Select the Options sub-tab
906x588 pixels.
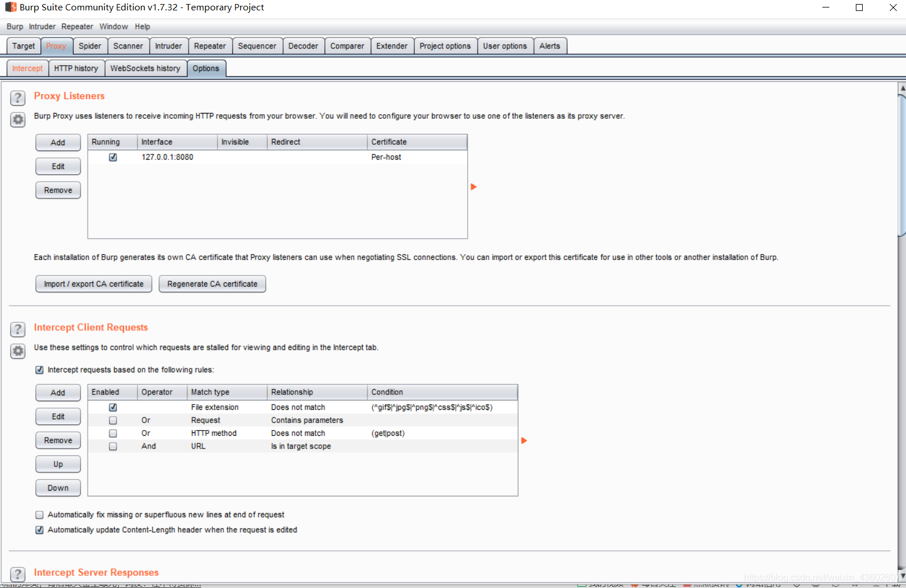pyautogui.click(x=206, y=68)
